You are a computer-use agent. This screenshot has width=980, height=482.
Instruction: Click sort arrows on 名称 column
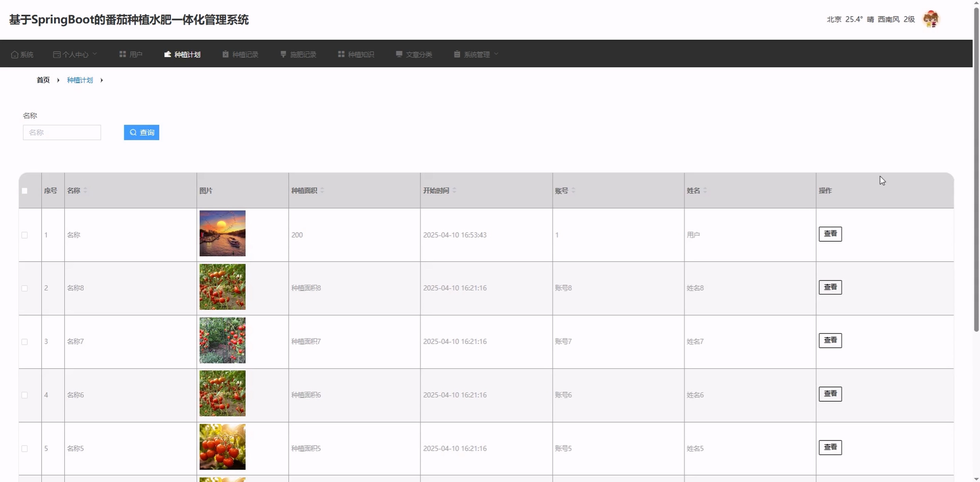pyautogui.click(x=86, y=190)
